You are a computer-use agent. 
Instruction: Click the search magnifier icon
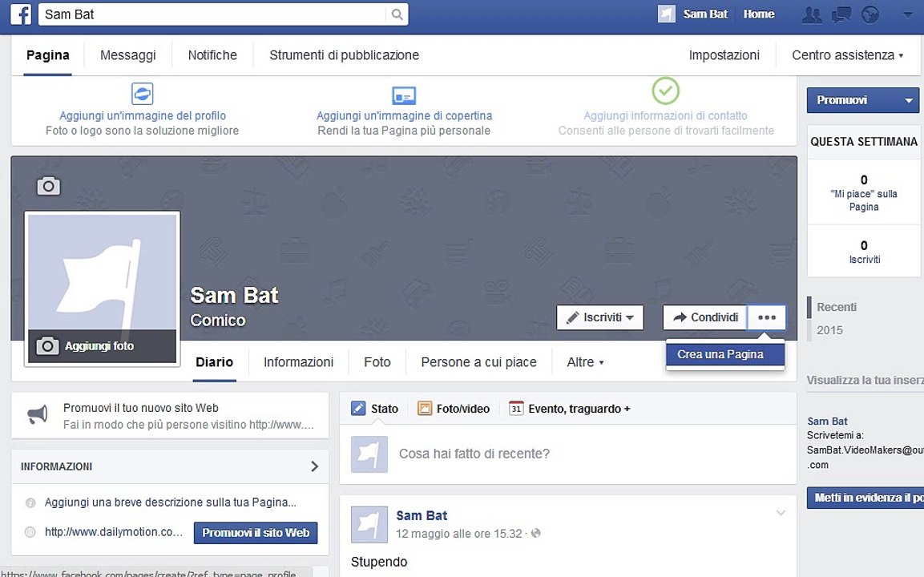pos(397,14)
